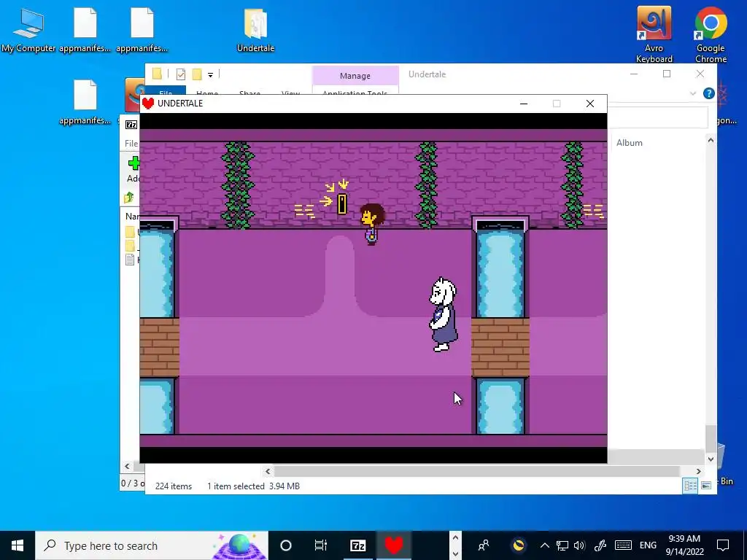
Task: Open My Computer desktop icon
Action: click(28, 29)
